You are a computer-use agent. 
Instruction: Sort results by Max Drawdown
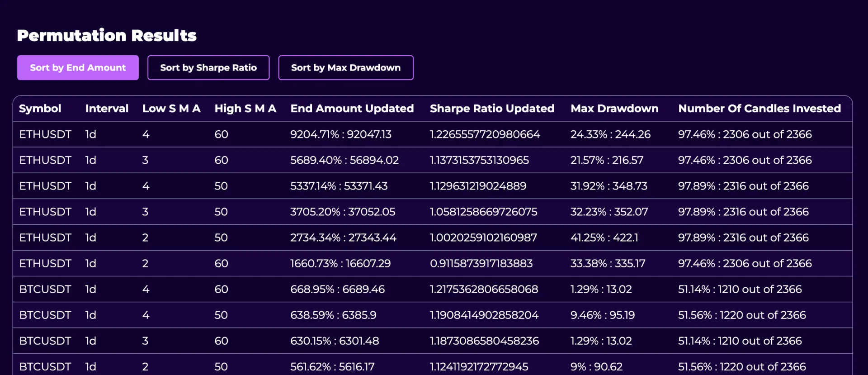[x=346, y=68]
